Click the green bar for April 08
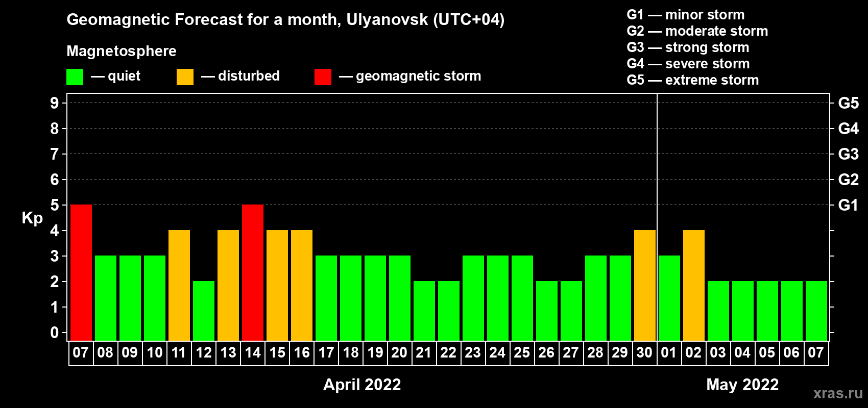Viewport: 868px width, 408px height. pos(106,298)
